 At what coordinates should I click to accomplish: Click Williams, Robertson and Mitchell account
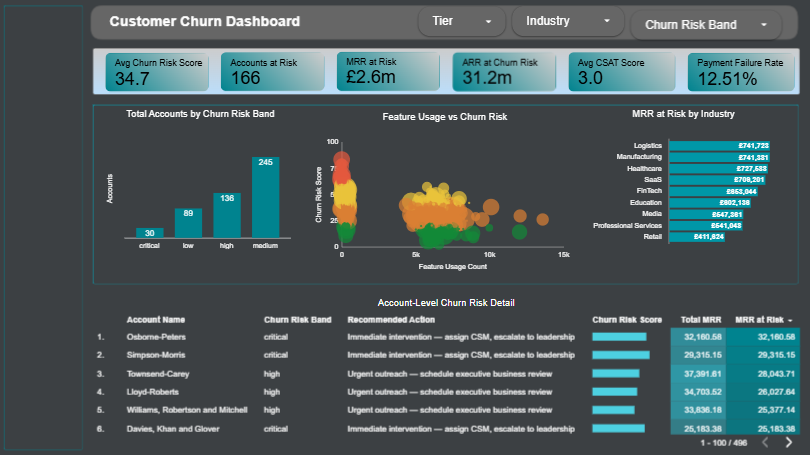click(x=187, y=410)
